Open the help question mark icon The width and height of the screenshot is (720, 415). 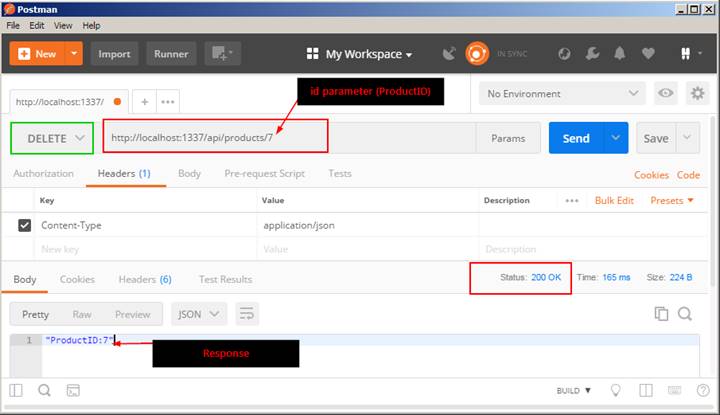coord(703,391)
